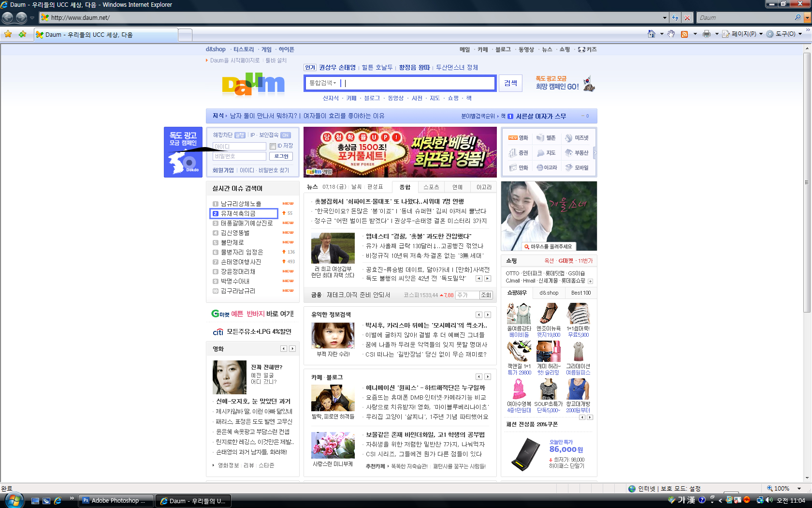Select the d&shop shopping tab
This screenshot has width=812, height=508.
coord(549,293)
